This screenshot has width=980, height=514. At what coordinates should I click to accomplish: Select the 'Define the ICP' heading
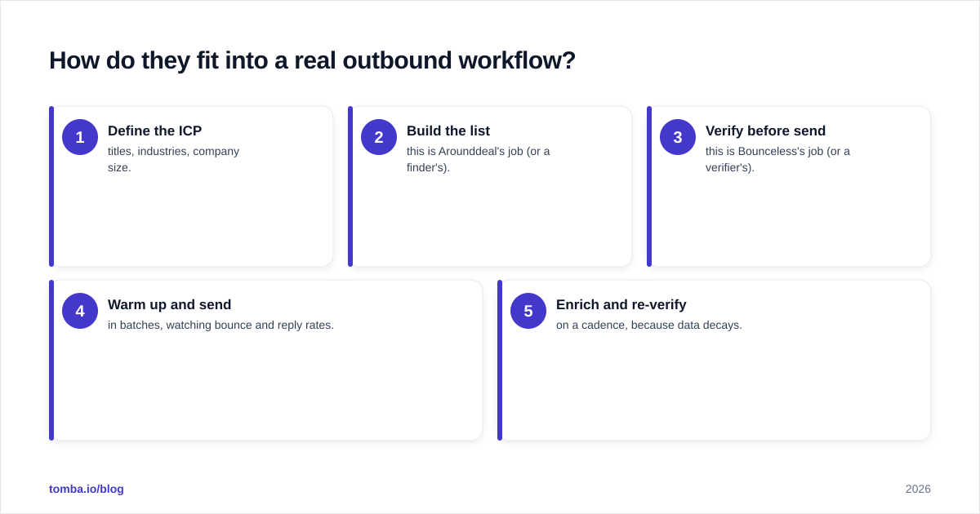(x=154, y=131)
